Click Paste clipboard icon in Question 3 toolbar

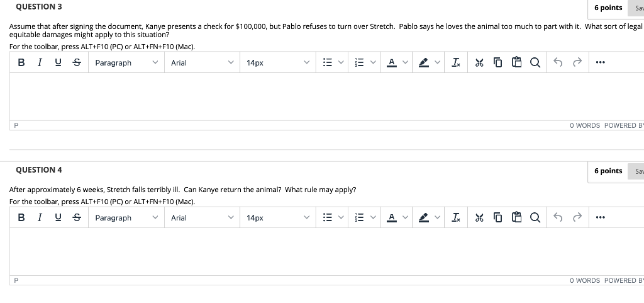pos(516,62)
